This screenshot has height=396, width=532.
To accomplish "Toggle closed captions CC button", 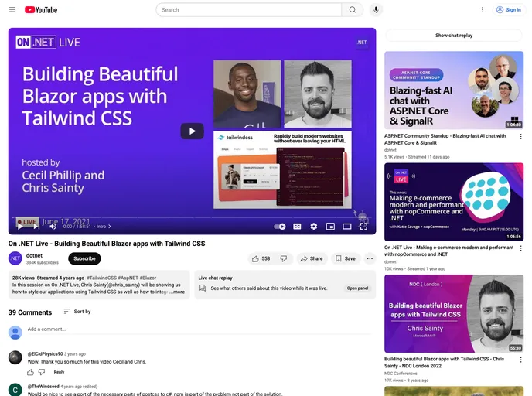I will 297,227.
